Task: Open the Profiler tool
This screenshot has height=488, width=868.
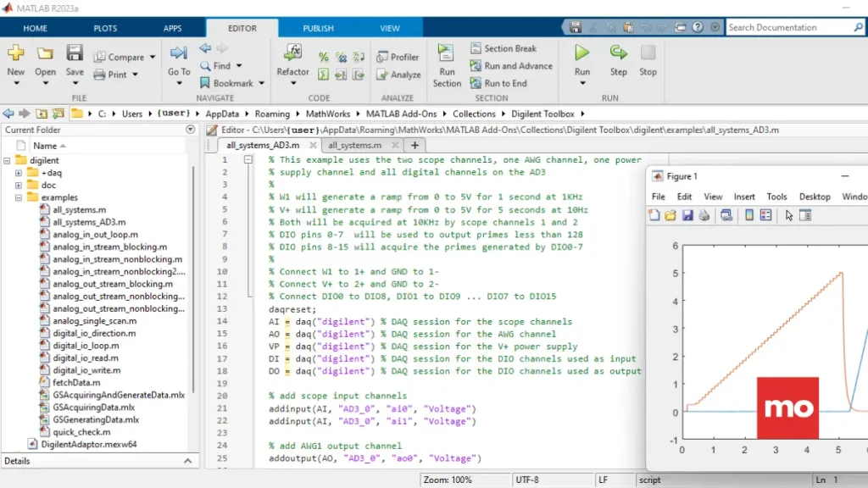Action: coord(398,57)
